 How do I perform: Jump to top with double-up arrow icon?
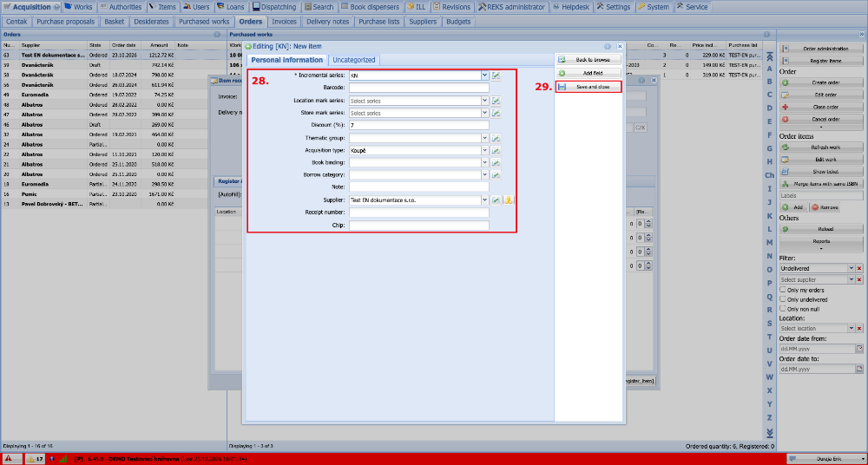tap(769, 56)
